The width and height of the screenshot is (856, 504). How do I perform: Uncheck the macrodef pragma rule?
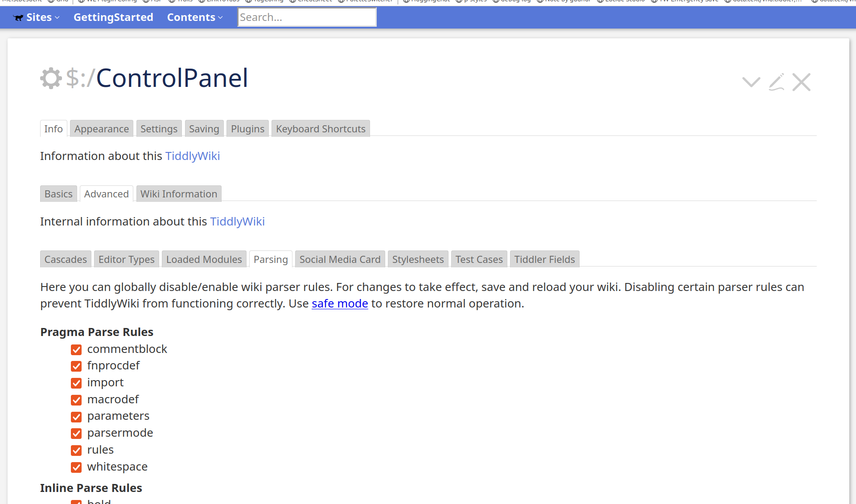pyautogui.click(x=76, y=400)
